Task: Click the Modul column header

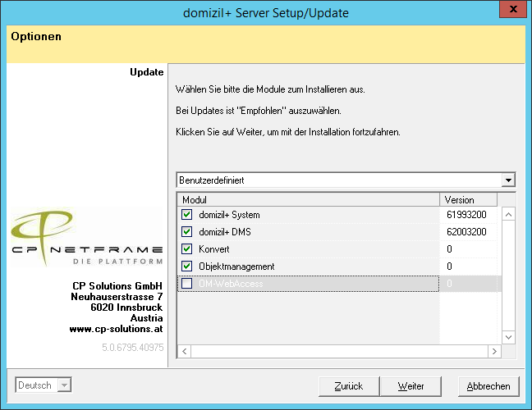Action: pyautogui.click(x=309, y=200)
